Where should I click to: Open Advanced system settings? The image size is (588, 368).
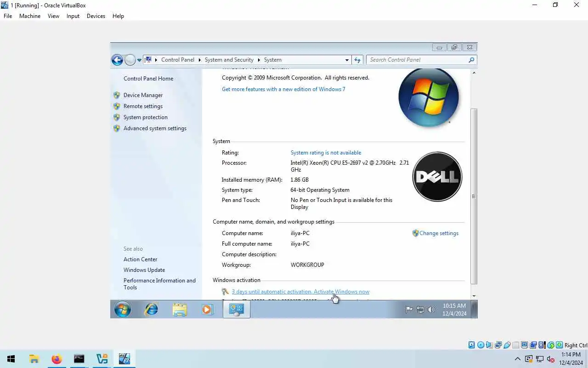pos(155,128)
